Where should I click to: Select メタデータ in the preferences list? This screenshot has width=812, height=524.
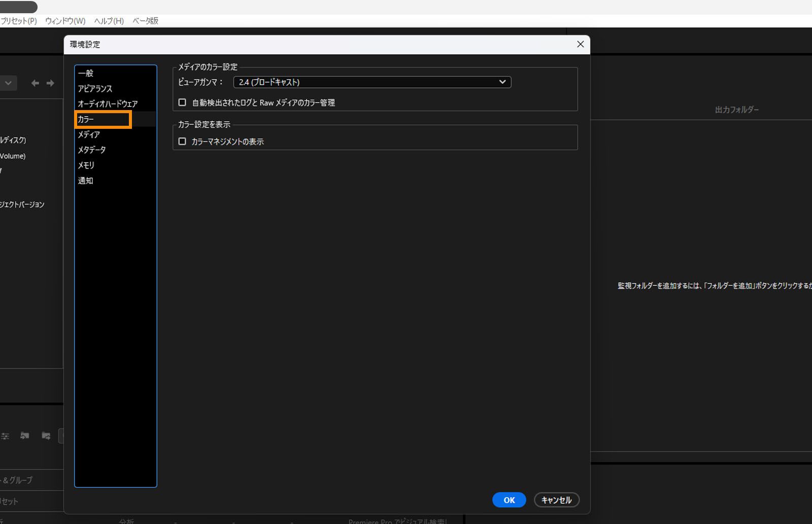coord(115,150)
